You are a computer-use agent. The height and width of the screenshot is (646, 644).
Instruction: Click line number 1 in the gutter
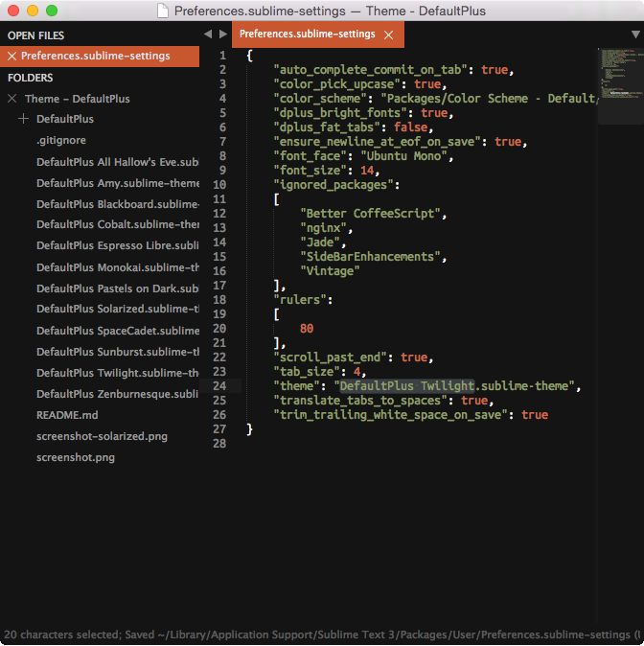[x=223, y=56]
